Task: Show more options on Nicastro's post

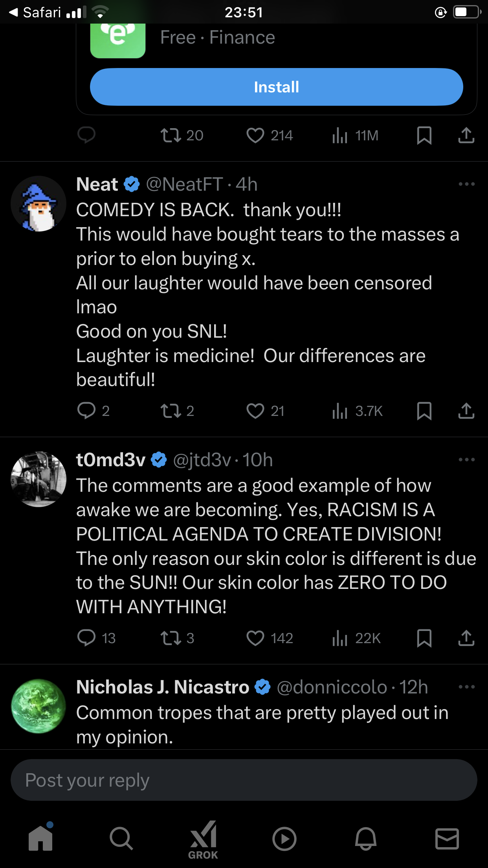Action: click(466, 687)
